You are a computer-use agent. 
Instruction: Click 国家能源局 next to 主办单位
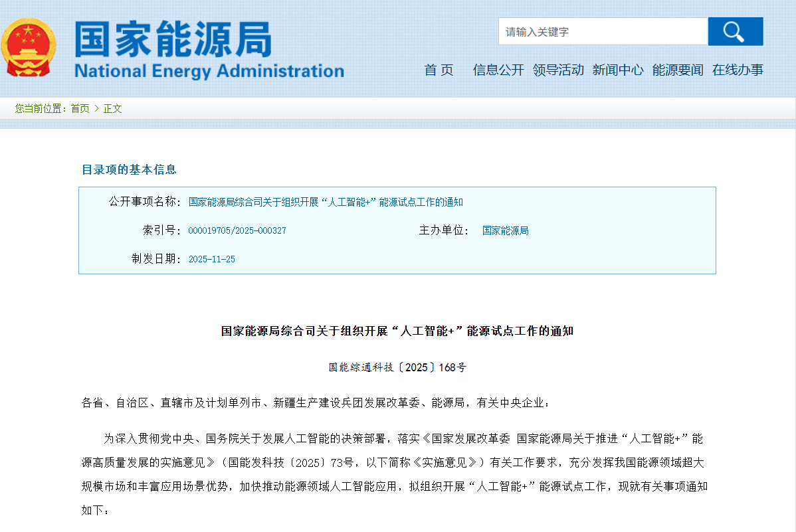pos(505,230)
